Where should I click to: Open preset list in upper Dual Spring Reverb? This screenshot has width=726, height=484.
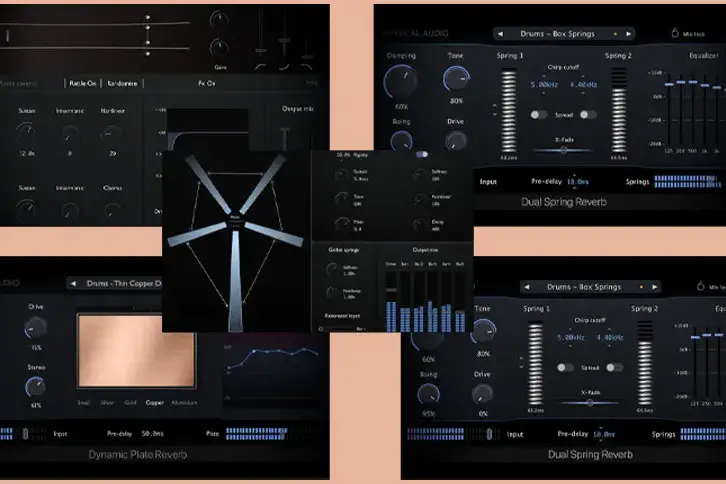(557, 34)
